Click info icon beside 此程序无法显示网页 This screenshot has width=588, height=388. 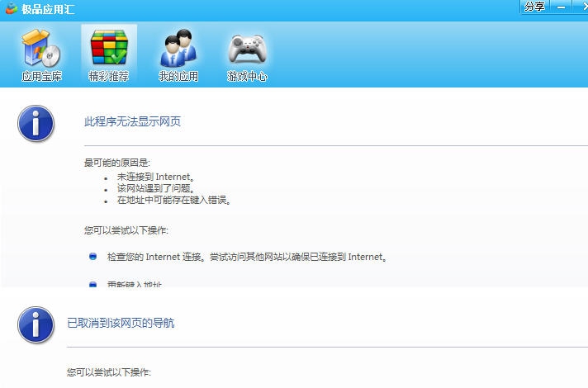36,123
